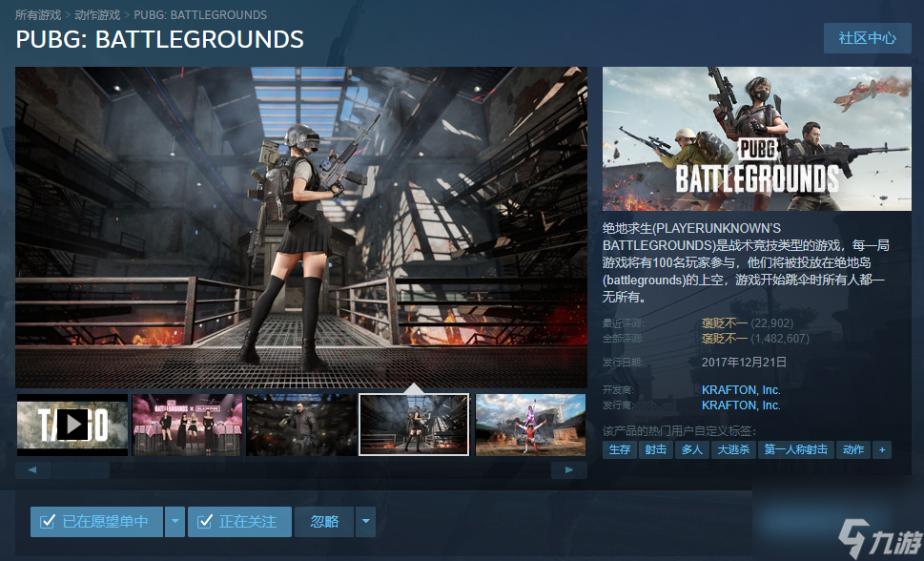Click the left arrow of thumbnail strip
924x561 pixels.
pos(32,470)
